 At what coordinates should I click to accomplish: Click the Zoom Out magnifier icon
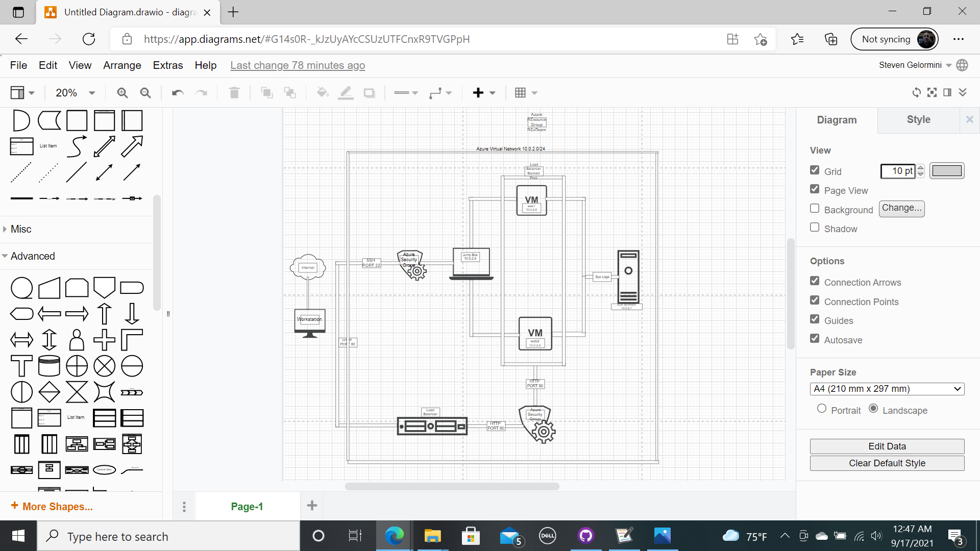coord(145,93)
